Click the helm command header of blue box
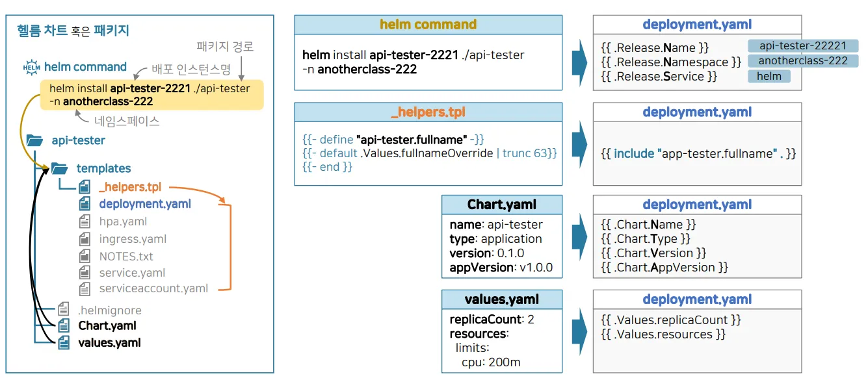 428,25
